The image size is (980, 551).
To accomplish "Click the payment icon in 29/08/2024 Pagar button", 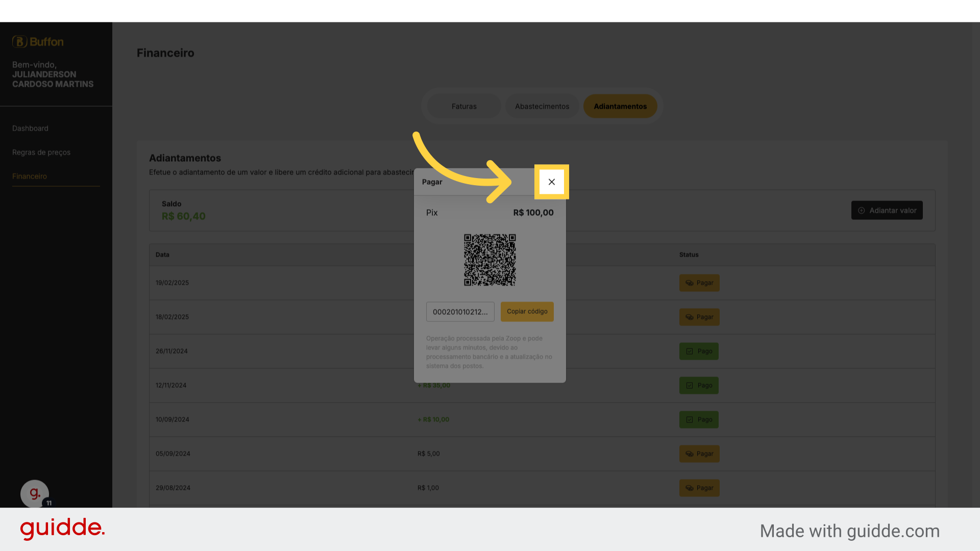I will tap(689, 488).
